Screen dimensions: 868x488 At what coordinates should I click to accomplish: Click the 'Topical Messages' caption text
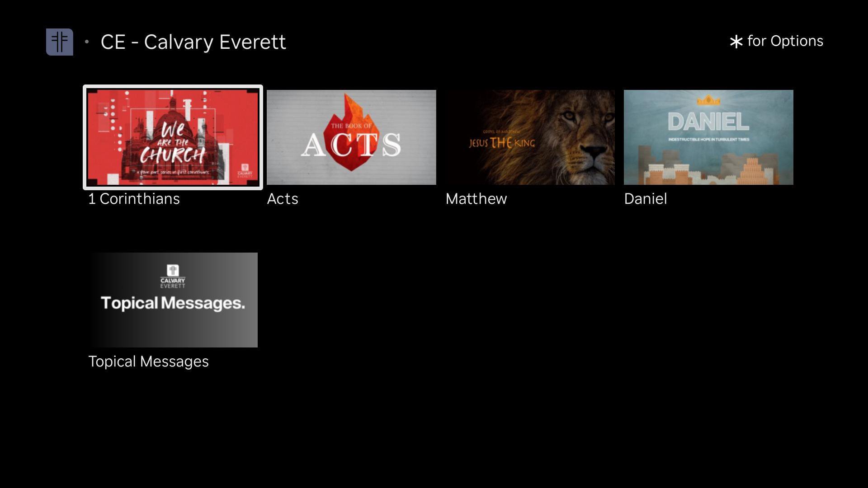pyautogui.click(x=148, y=361)
